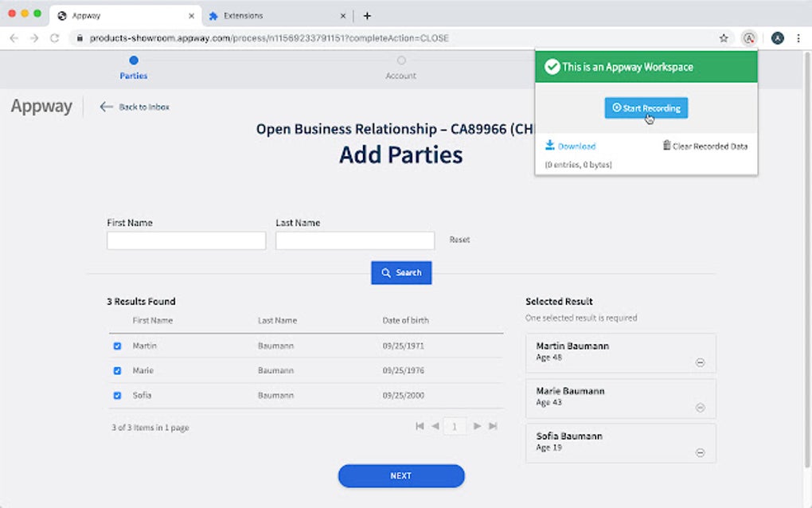Click the Start Recording button
Screen dimensions: 812x508
tap(645, 107)
